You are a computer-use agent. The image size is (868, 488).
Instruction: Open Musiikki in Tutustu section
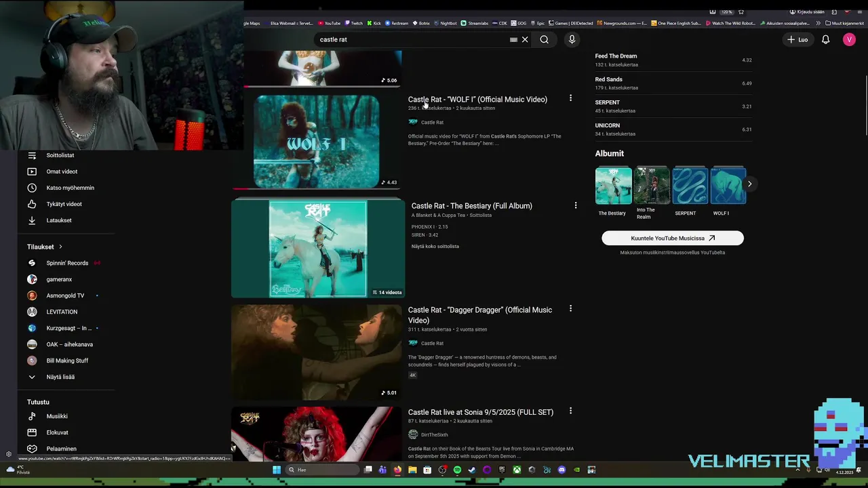click(57, 416)
